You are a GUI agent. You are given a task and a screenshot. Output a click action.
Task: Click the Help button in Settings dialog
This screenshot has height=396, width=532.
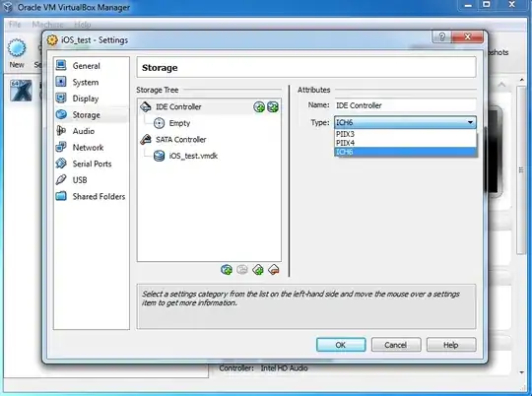point(451,345)
